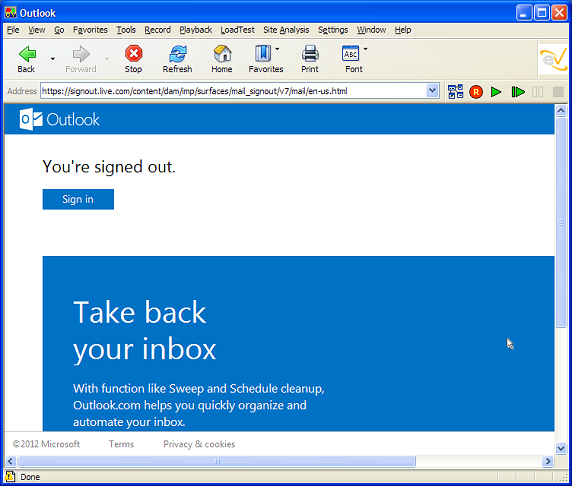Viewport: 572px width, 486px height.
Task: Click inside the Address URL field
Action: click(x=233, y=91)
